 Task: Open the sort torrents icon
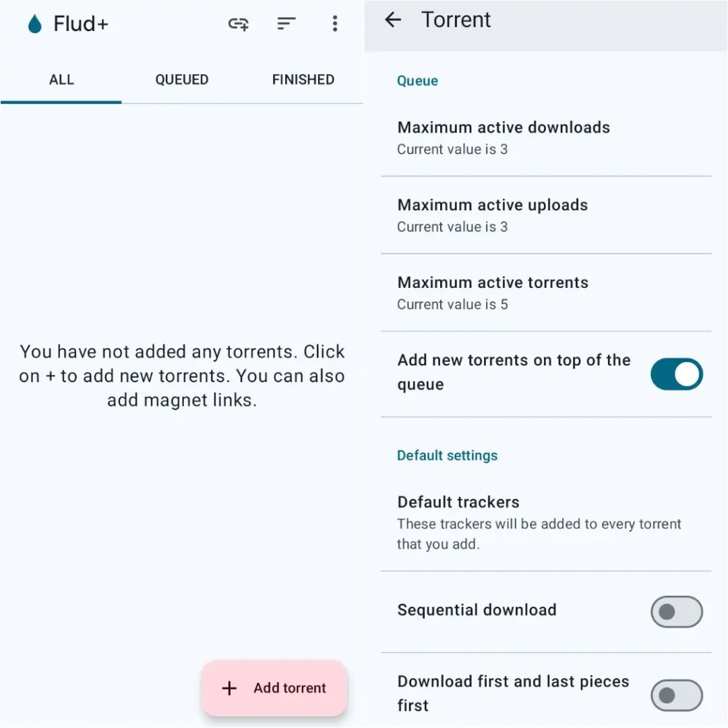286,23
